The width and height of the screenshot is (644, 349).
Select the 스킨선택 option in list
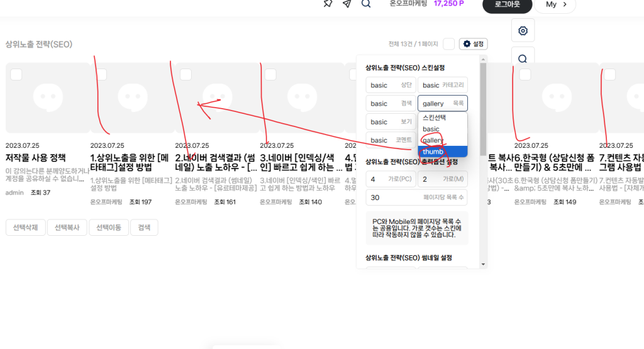pyautogui.click(x=442, y=118)
